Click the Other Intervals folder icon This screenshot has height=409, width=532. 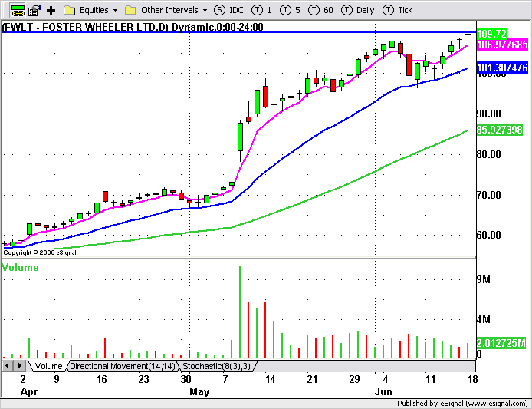(130, 11)
